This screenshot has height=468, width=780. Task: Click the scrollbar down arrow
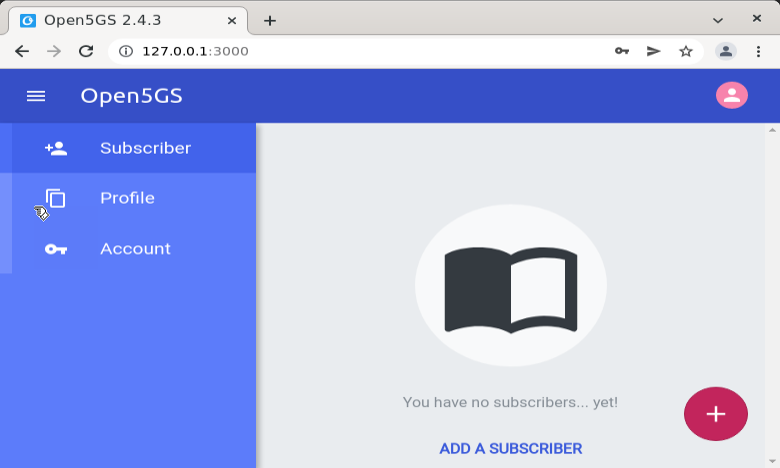772,462
